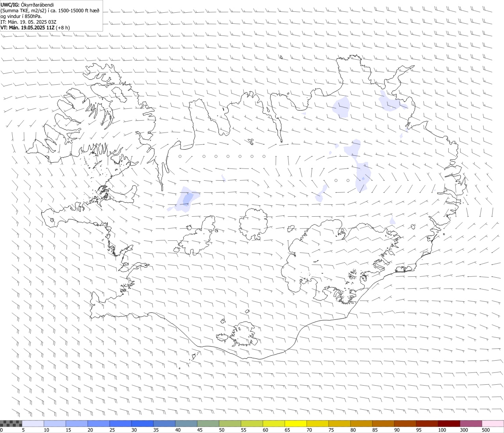This screenshot has width=504, height=433.
Task: Pick the legend swatch between 95 and 100
Action: 427,423
